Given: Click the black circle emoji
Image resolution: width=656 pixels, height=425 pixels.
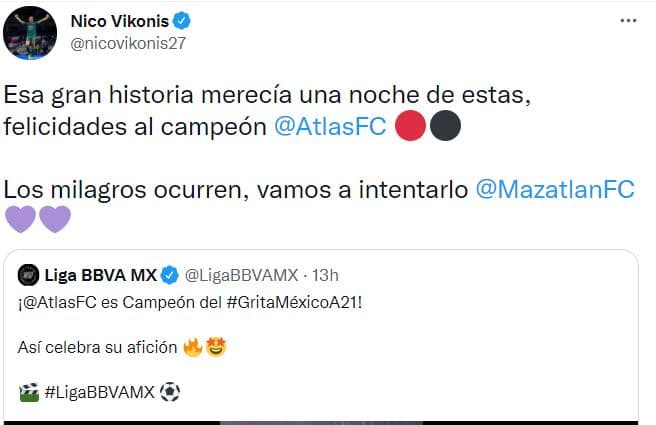Looking at the screenshot, I should [446, 125].
